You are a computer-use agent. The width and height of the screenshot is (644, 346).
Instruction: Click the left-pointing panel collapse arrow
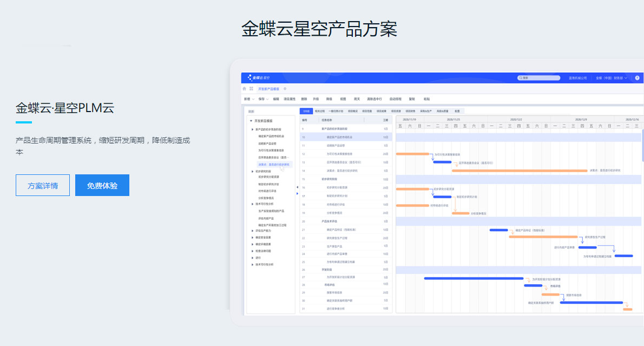297,187
